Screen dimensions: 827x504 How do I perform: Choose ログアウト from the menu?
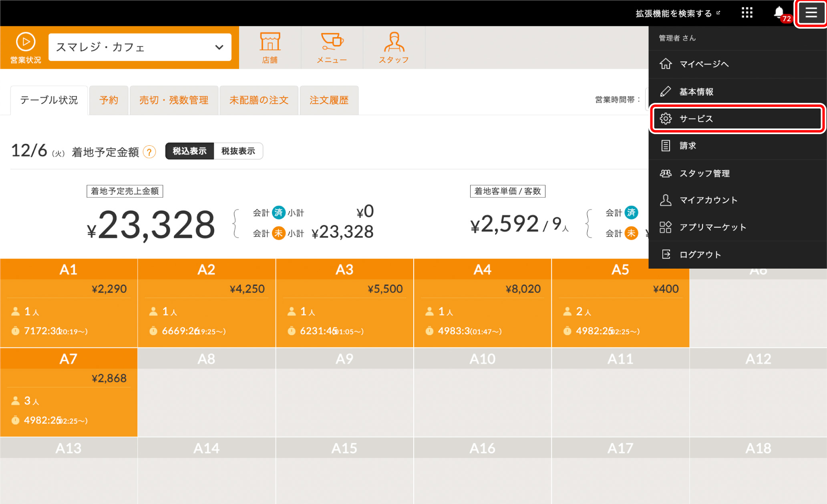(x=700, y=255)
